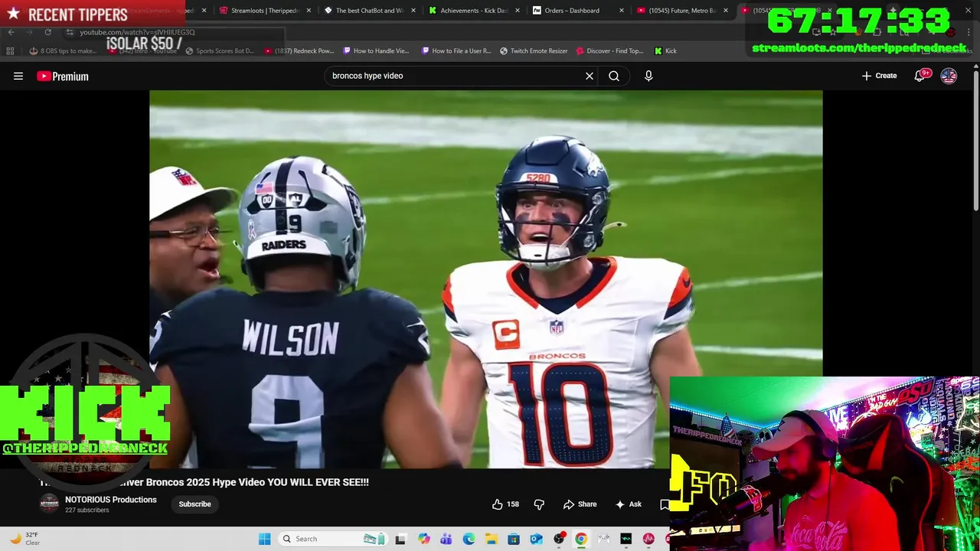Click the video player to pause playback
This screenshot has height=551, width=980.
(x=485, y=279)
